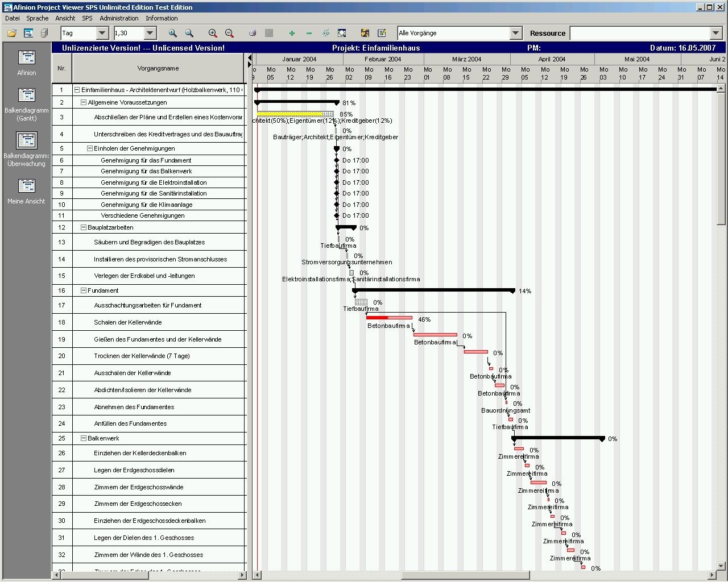
Task: Select row Genehmigung für die Klimaanlage
Action: 149,205
